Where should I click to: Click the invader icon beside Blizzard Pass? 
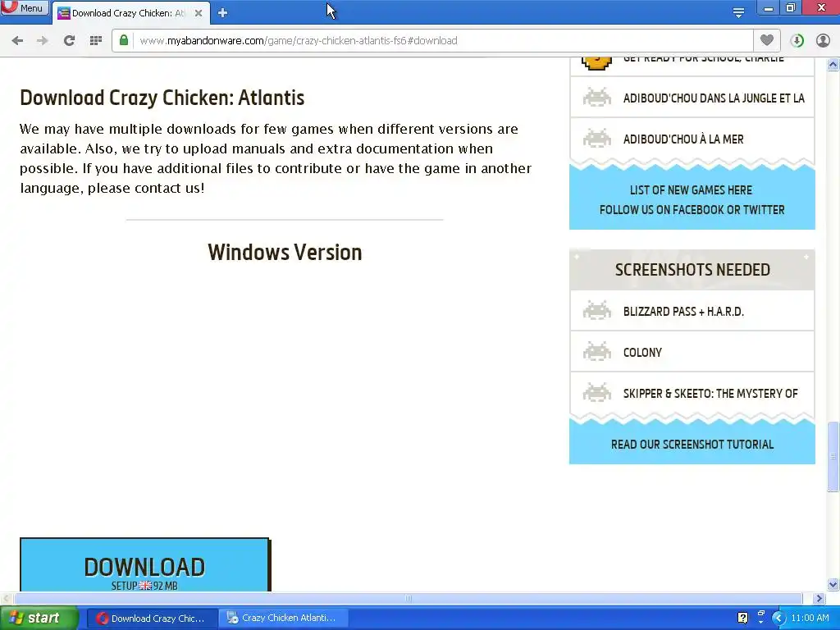(x=596, y=311)
